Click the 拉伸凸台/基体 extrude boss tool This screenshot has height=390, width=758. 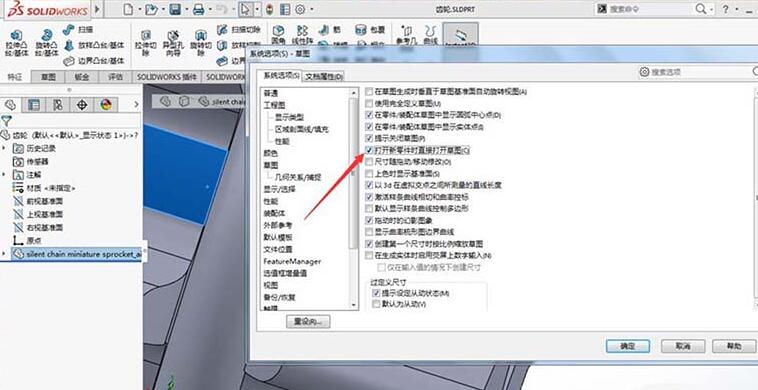[17, 43]
